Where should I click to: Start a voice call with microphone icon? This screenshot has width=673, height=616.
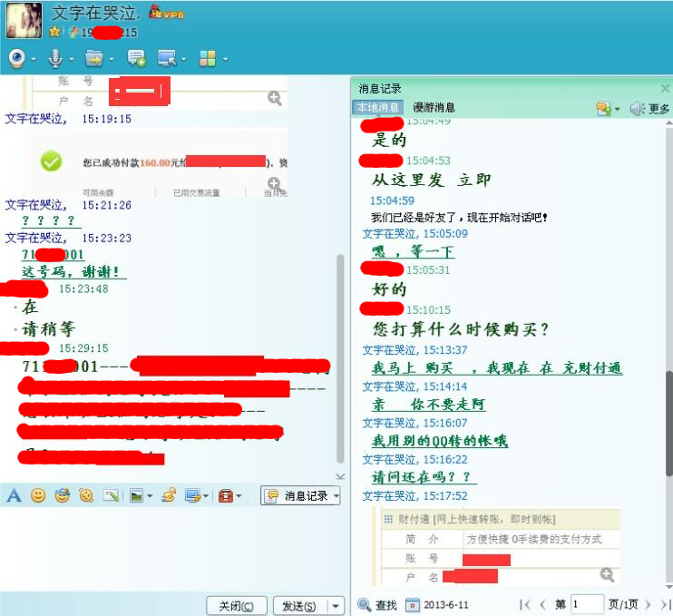coord(55,58)
